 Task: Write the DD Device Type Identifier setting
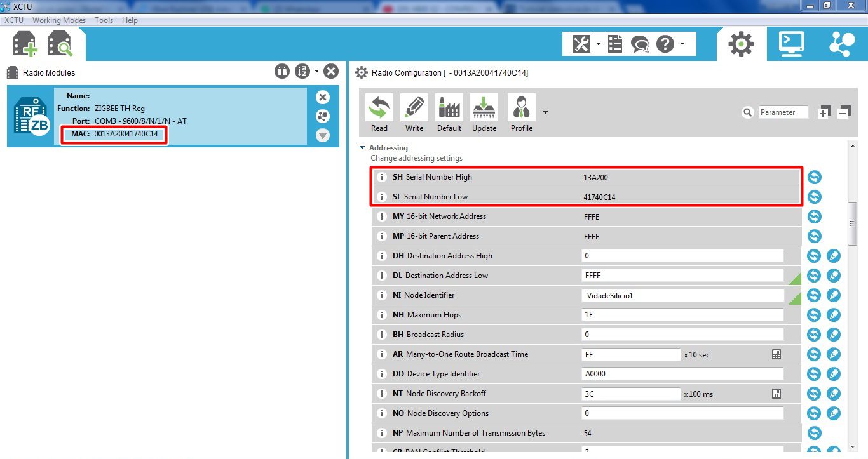[834, 374]
